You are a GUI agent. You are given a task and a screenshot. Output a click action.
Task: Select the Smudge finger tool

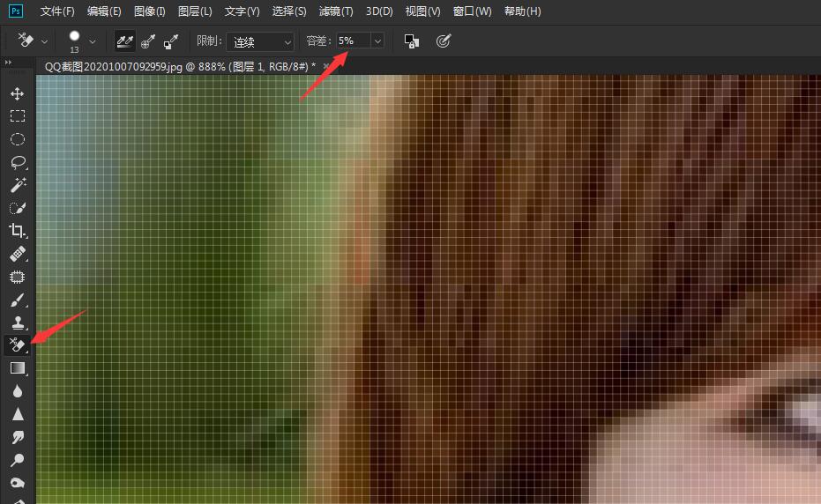[x=18, y=437]
